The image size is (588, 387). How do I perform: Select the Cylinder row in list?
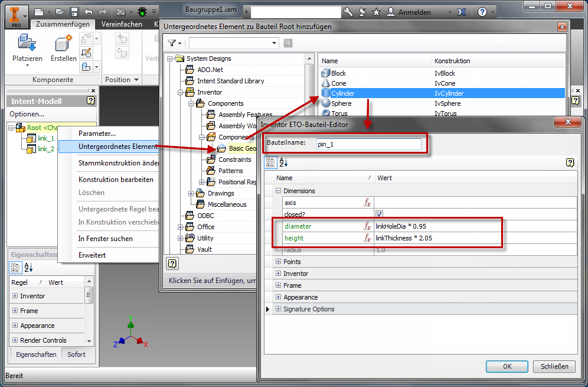click(442, 93)
